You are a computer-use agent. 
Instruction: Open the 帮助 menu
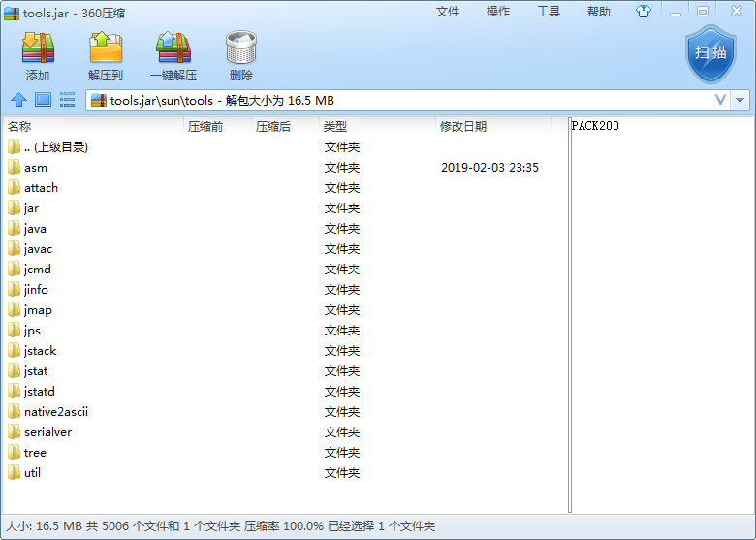(599, 12)
